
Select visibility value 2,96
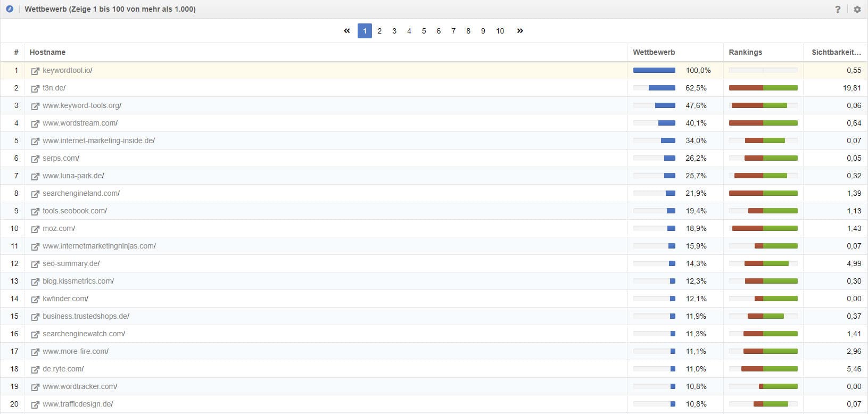(854, 351)
